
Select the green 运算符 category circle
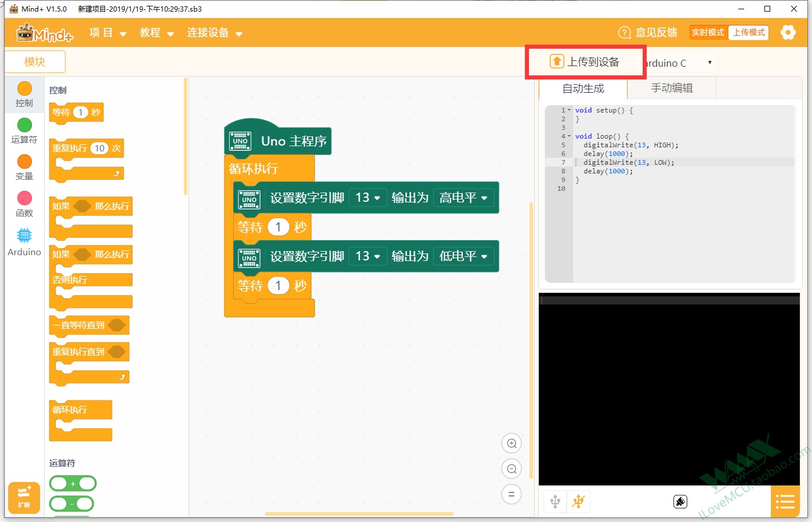24,125
